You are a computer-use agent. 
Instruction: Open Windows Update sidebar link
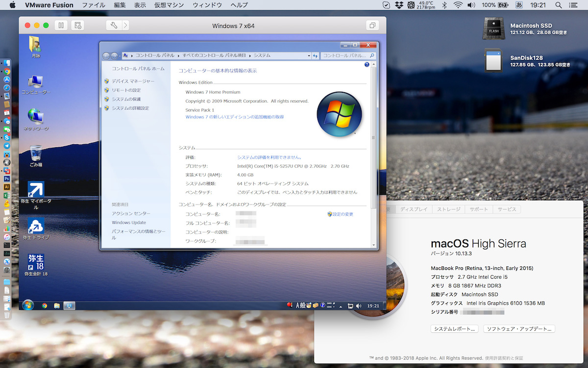129,222
